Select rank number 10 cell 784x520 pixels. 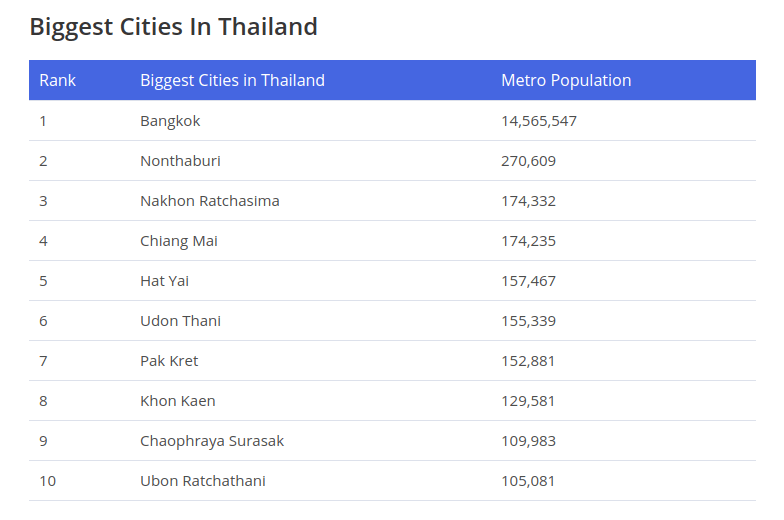[48, 481]
